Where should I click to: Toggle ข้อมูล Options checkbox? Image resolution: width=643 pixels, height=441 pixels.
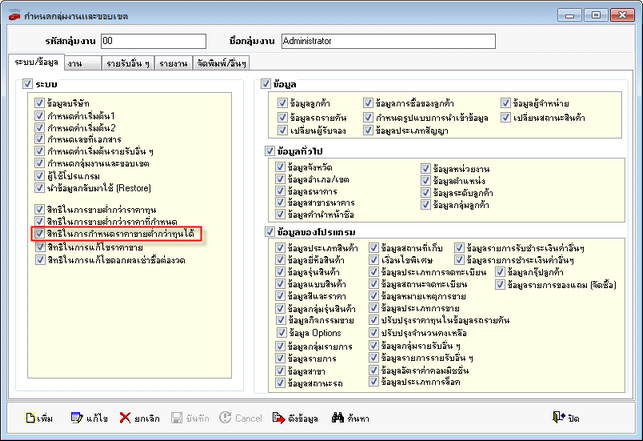[280, 332]
